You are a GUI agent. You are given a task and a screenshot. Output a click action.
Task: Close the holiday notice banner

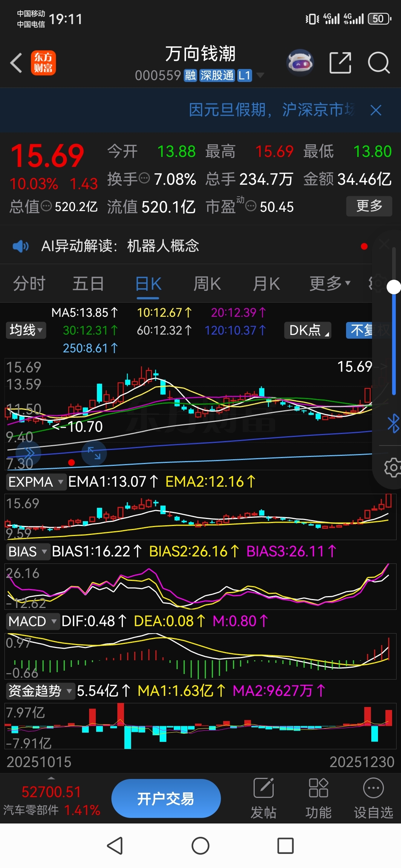[376, 110]
